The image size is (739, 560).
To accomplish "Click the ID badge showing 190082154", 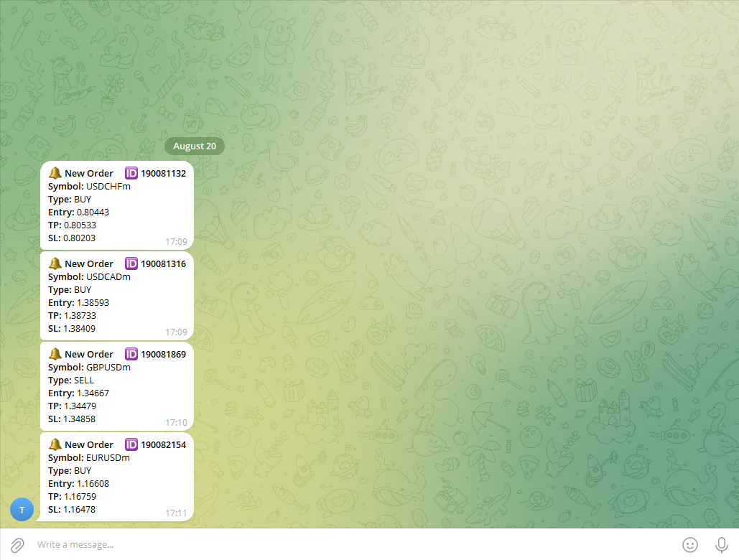I will 131,444.
